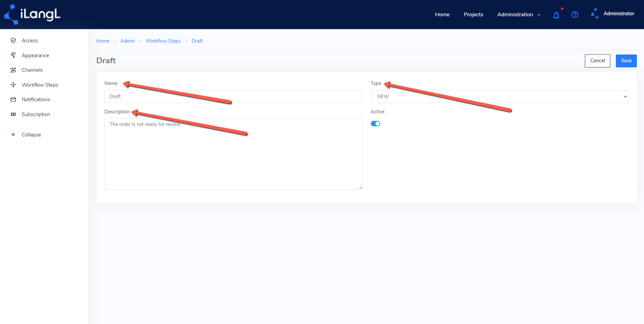Expand the Administration menu chevron
The height and width of the screenshot is (324, 644).
539,15
